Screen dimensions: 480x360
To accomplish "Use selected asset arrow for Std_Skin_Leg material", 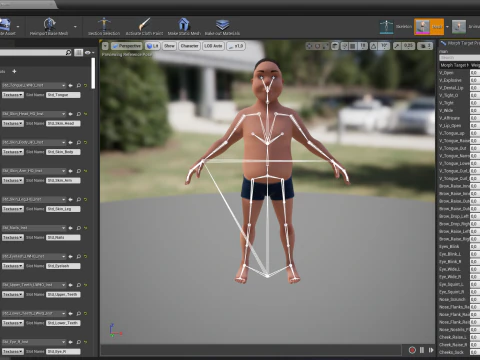I will tap(71, 199).
